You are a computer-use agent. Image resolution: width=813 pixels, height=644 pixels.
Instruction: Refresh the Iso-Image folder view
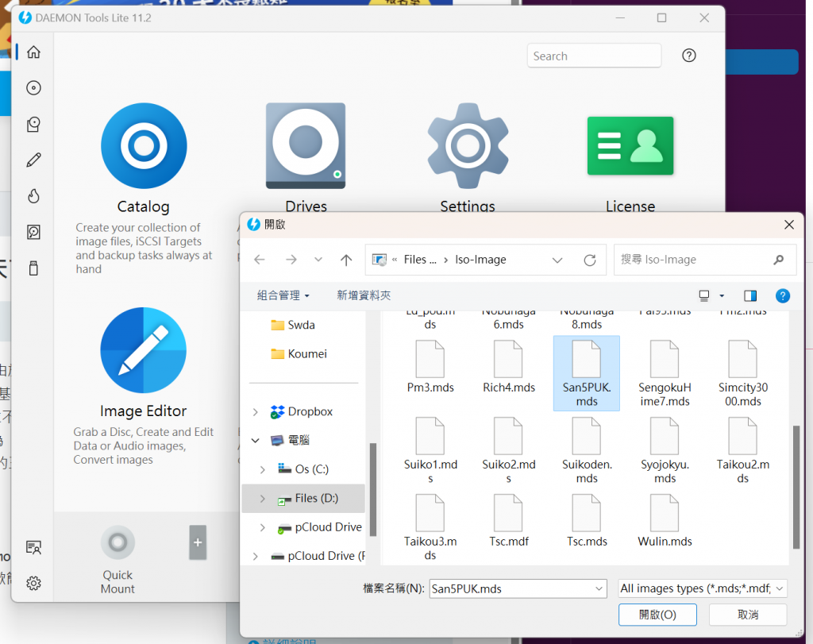point(590,260)
